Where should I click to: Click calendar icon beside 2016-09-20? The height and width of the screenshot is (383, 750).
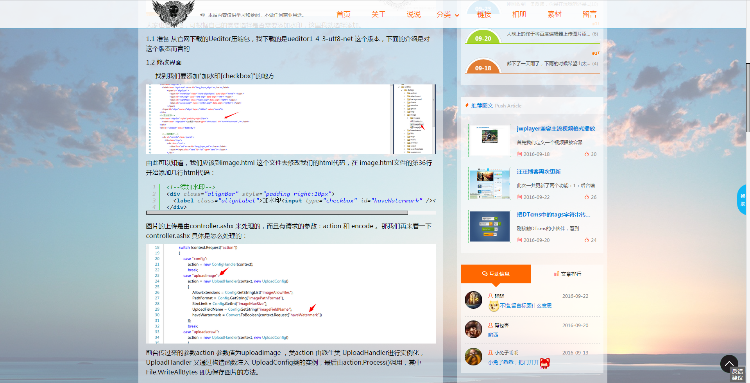[x=519, y=240]
